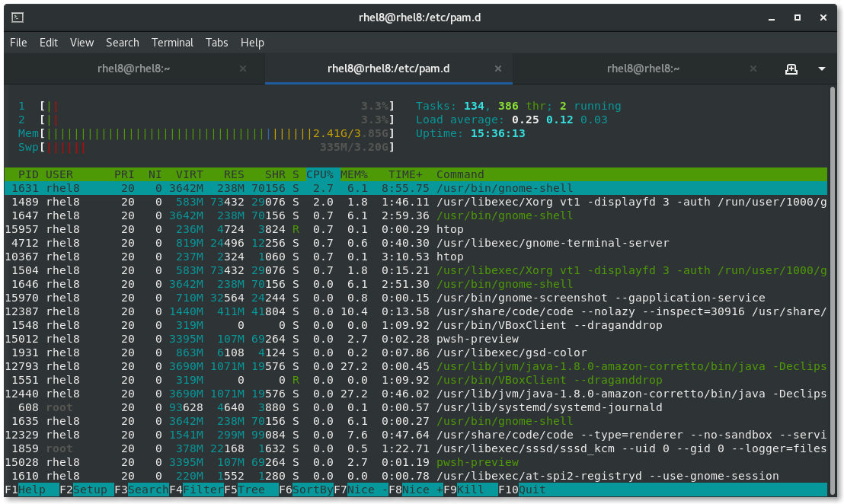Click the Swp usage bar meter
This screenshot has height=504, width=844.
tap(206, 147)
